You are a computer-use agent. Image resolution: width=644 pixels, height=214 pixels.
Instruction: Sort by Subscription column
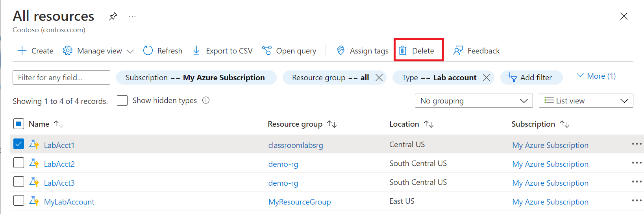point(540,124)
